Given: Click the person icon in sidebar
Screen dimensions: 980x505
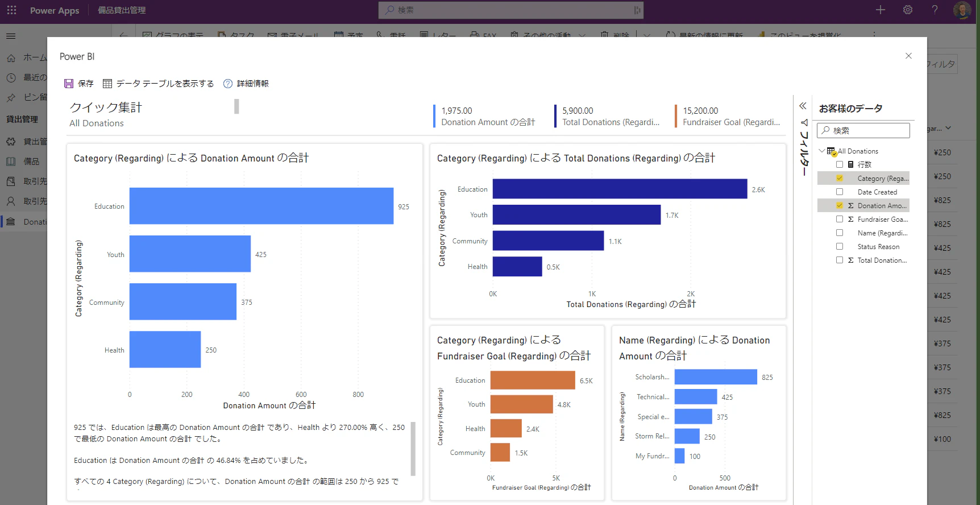Looking at the screenshot, I should point(11,201).
